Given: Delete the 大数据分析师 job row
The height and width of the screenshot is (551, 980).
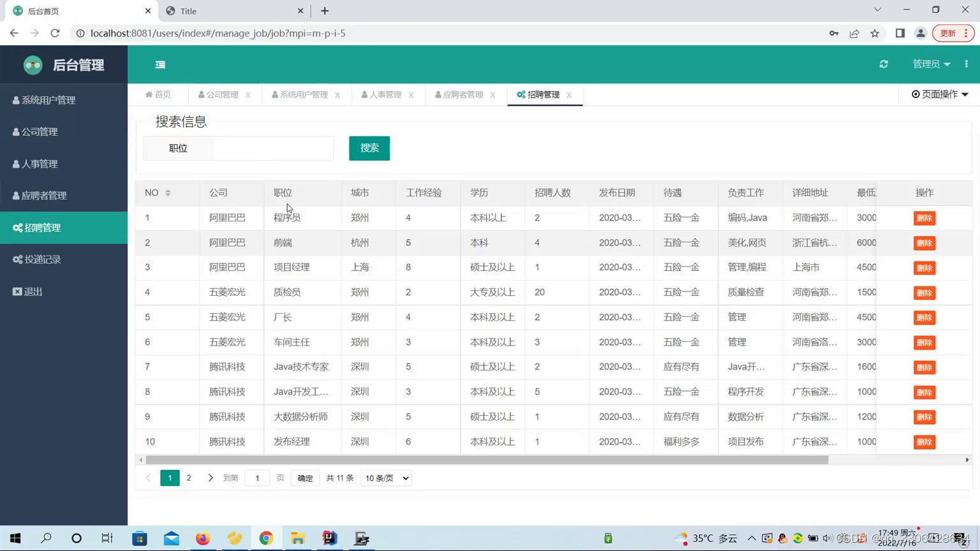Looking at the screenshot, I should pyautogui.click(x=924, y=417).
